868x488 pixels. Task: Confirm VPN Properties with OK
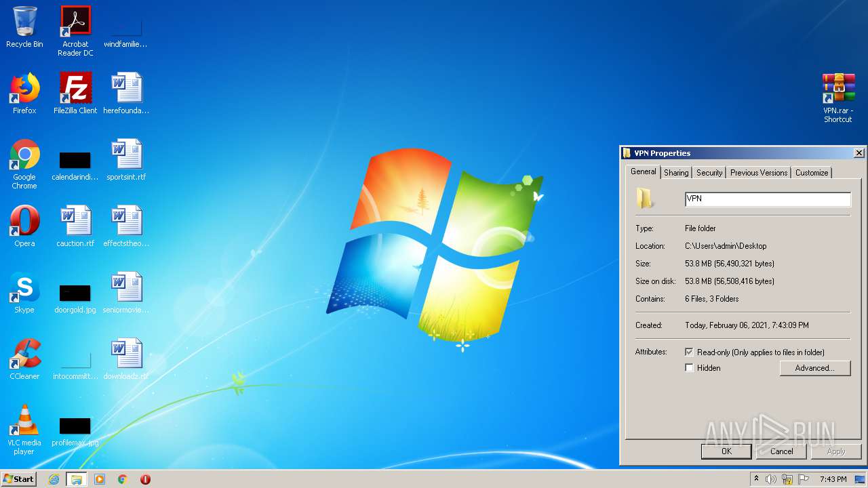726,451
